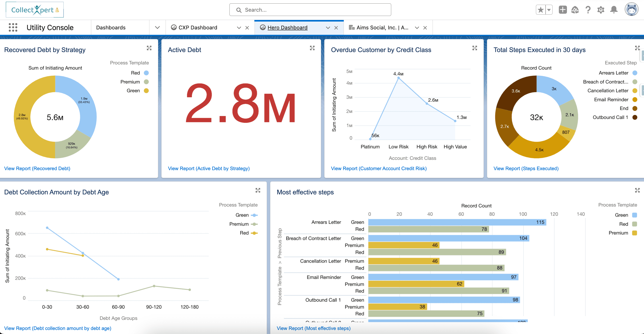The image size is (644, 334).
Task: Select the Dashboards navigation item
Action: click(111, 27)
